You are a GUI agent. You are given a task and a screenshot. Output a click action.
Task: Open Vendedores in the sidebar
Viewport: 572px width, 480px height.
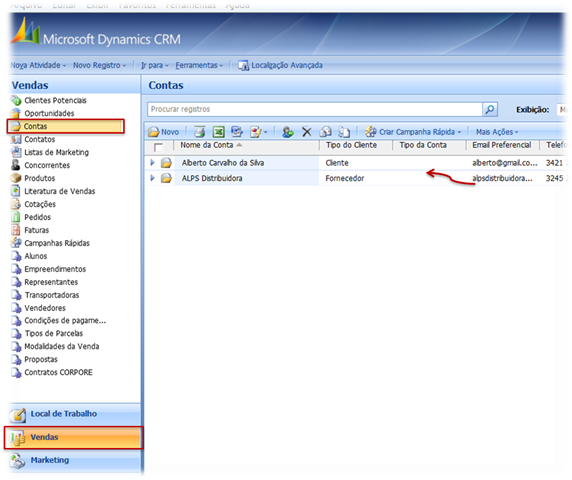45,308
